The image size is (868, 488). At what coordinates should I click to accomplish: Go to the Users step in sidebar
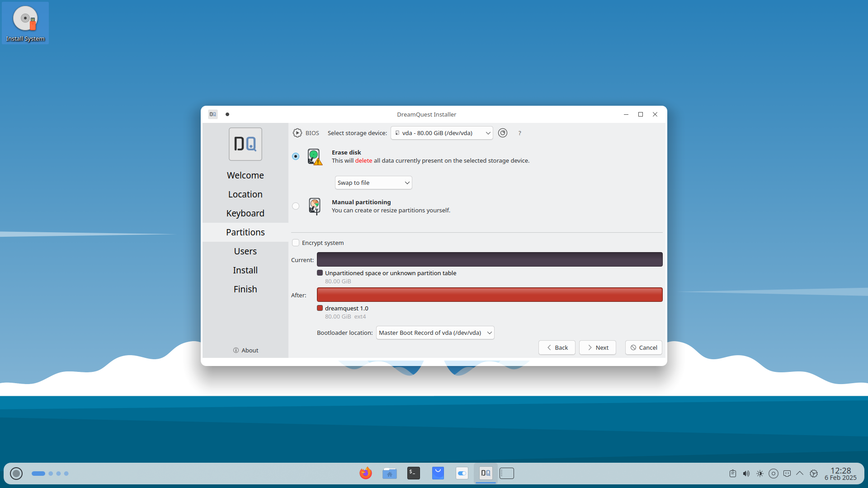point(245,251)
